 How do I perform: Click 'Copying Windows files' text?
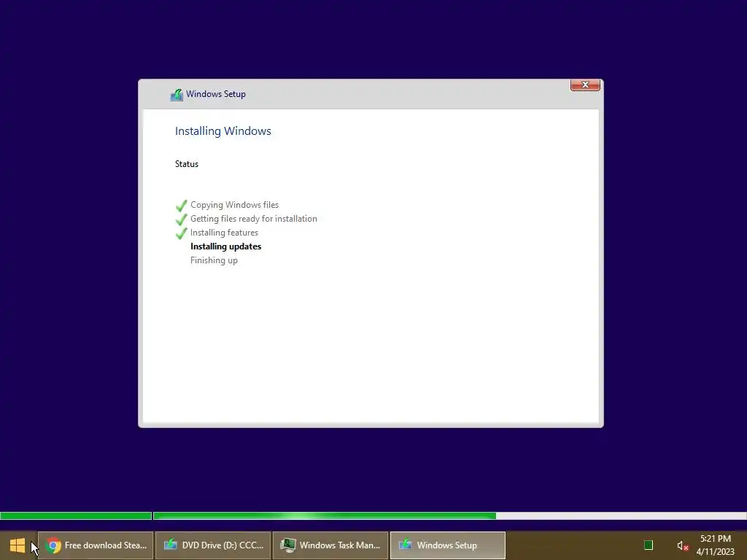234,205
